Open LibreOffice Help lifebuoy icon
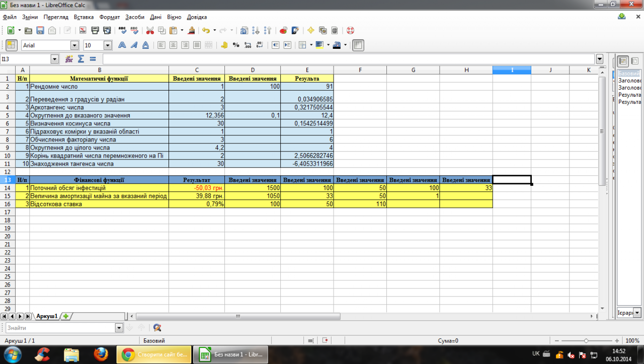This screenshot has width=644, height=364. tap(350, 30)
